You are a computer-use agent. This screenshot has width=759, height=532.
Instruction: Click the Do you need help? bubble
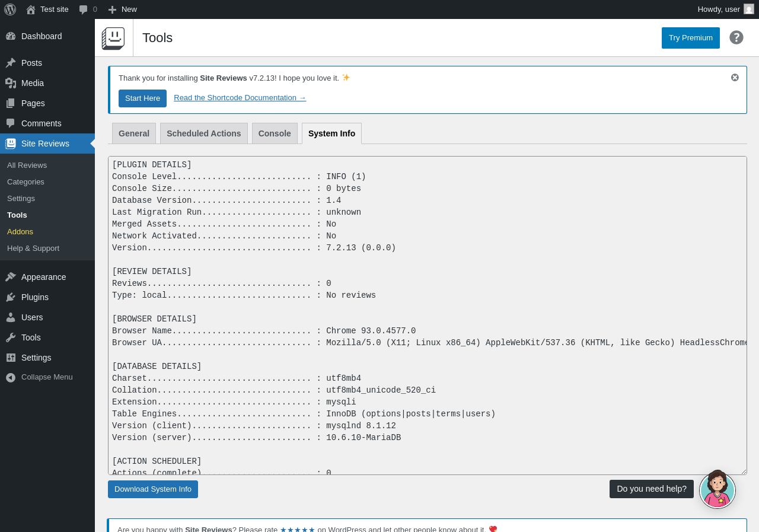(652, 489)
